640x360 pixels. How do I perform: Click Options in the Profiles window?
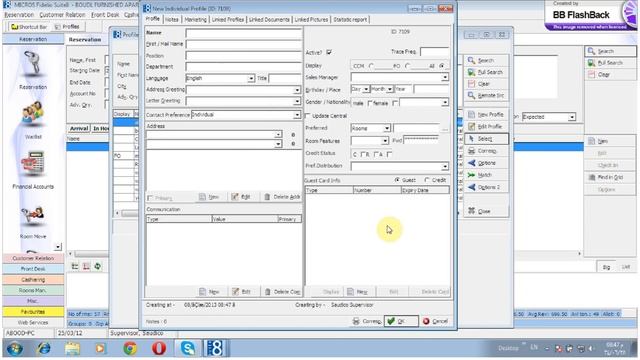[x=486, y=163]
